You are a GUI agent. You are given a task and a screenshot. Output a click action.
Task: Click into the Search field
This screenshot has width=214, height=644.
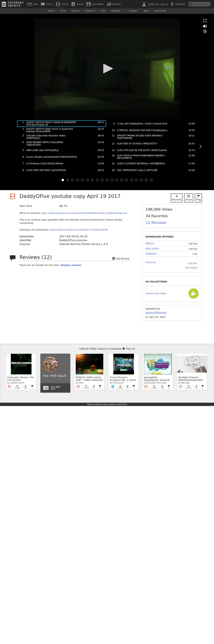[x=199, y=4]
